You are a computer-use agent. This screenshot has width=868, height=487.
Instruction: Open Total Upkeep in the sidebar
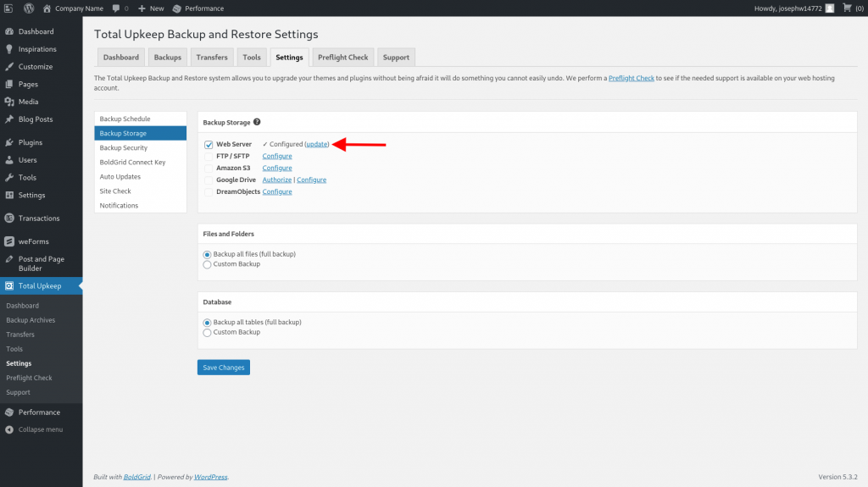pos(41,286)
